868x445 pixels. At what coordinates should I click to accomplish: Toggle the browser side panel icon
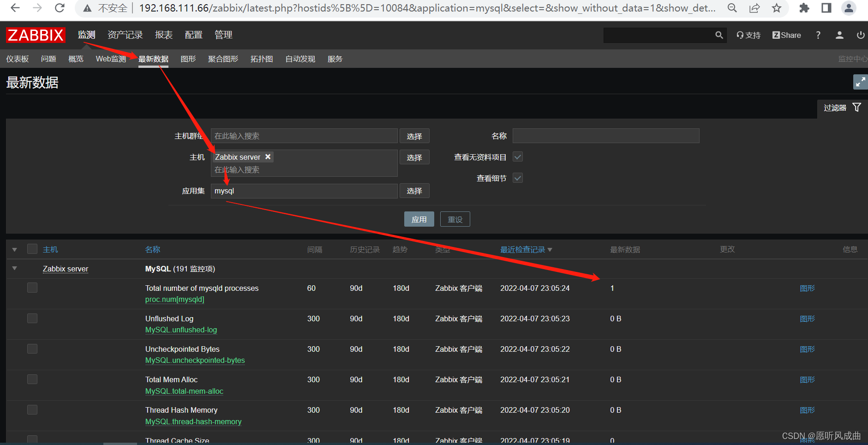826,8
